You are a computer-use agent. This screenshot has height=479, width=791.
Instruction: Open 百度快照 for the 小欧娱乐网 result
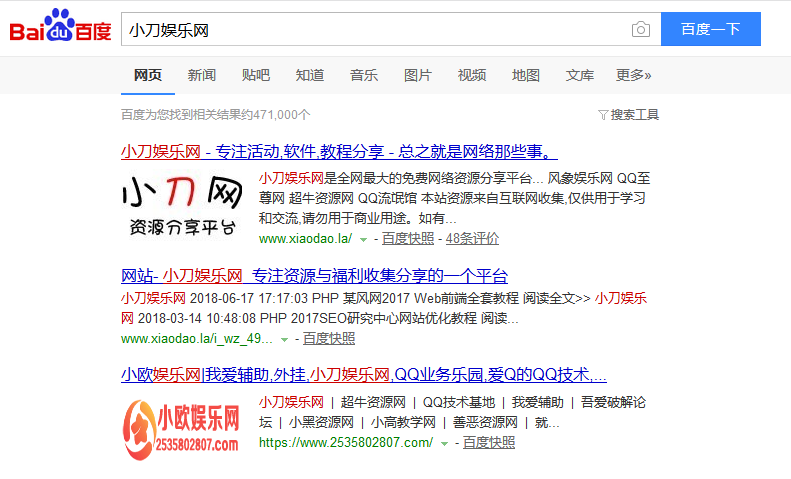pyautogui.click(x=489, y=442)
